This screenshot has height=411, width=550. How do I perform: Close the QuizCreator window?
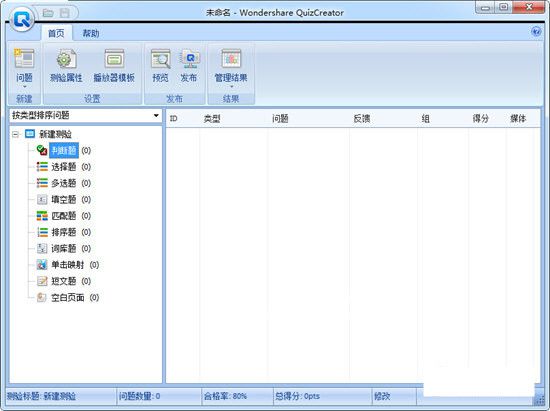(529, 7)
